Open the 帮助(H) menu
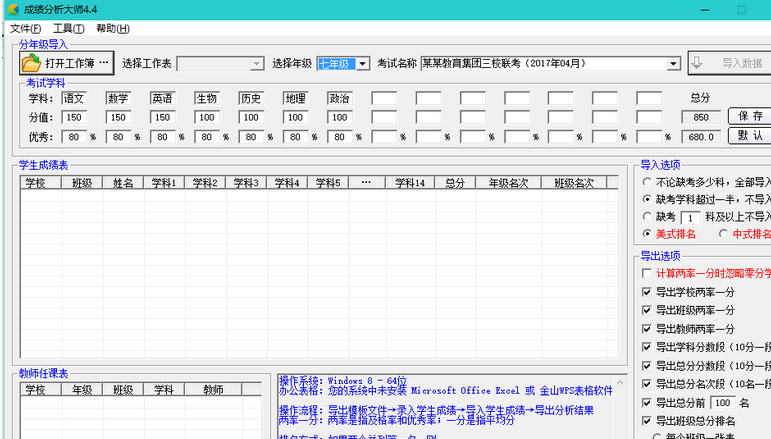 tap(113, 29)
